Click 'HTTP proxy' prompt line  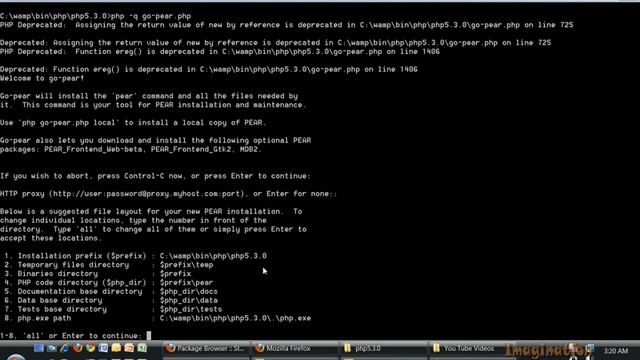point(169,194)
